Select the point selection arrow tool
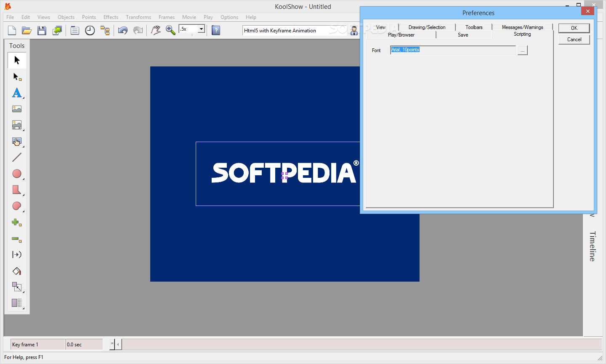Image resolution: width=606 pixels, height=364 pixels. tap(17, 76)
